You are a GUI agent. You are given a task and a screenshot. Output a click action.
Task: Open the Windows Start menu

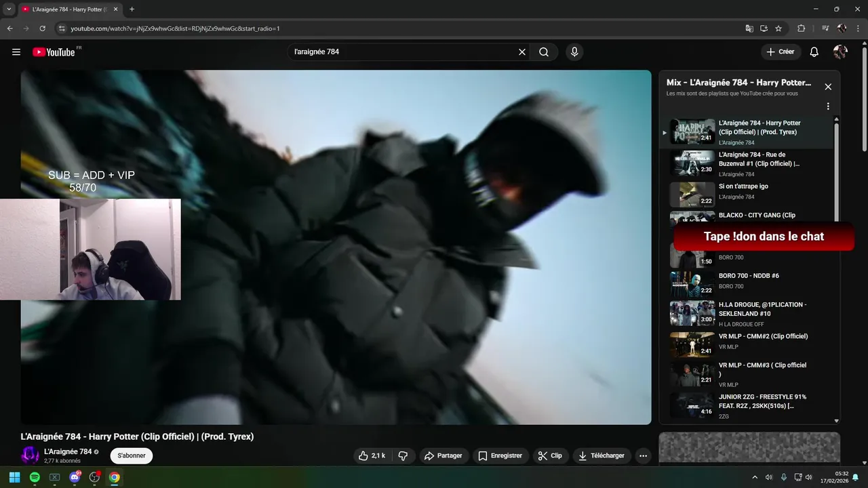[x=14, y=477]
